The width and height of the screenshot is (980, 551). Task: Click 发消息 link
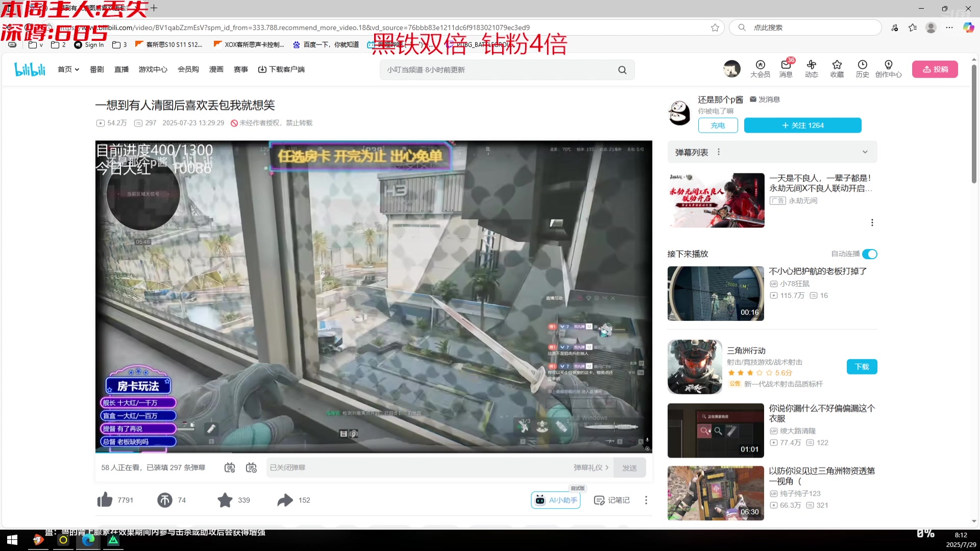point(765,99)
